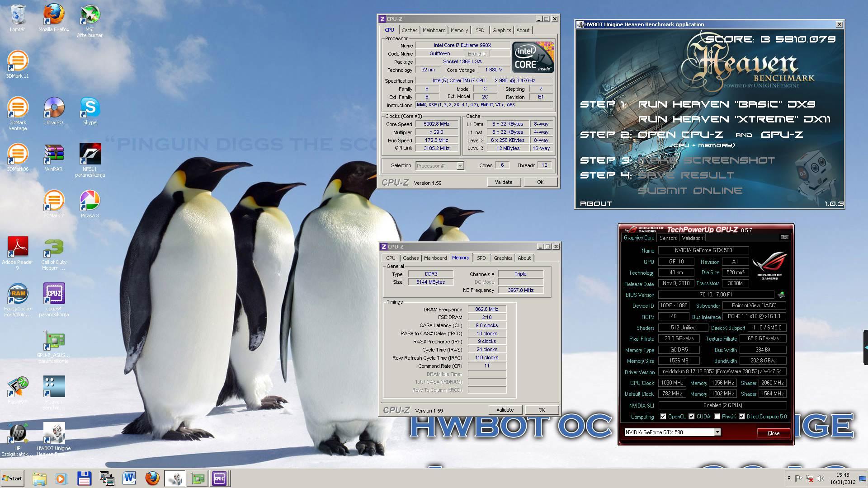This screenshot has height=488, width=868.
Task: Open Windows Explorer from the taskbar
Action: tap(39, 478)
